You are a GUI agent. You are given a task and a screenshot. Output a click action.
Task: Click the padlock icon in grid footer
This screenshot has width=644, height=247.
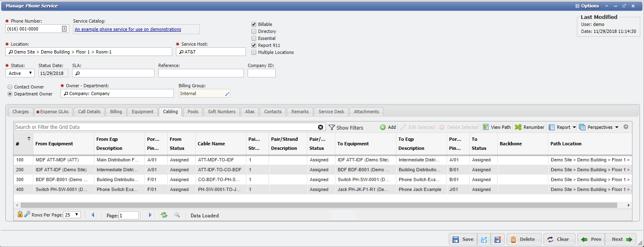20,214
